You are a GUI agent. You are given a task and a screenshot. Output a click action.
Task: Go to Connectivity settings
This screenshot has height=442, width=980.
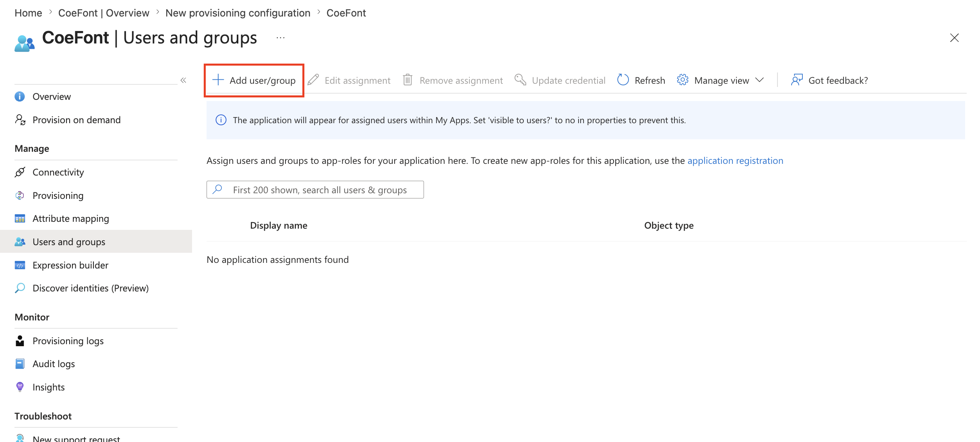click(96, 172)
